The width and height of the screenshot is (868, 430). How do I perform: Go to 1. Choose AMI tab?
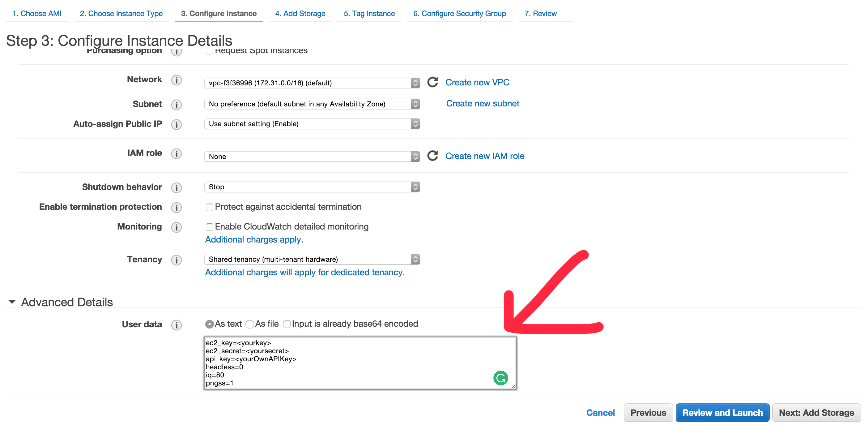tap(37, 14)
